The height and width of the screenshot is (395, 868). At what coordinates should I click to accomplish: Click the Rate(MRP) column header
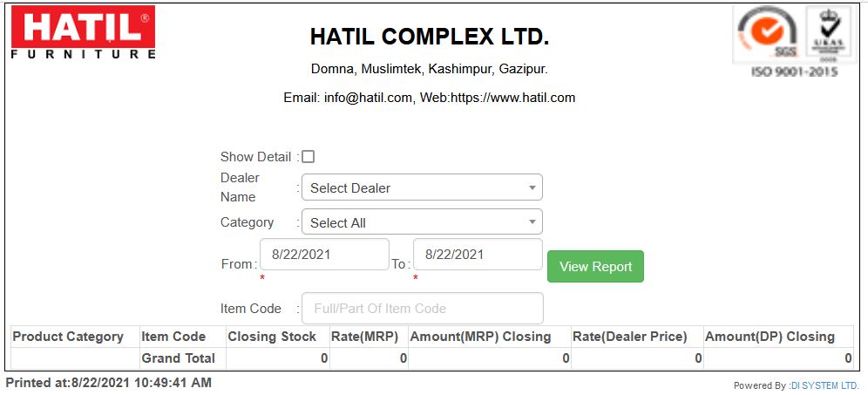tap(365, 337)
